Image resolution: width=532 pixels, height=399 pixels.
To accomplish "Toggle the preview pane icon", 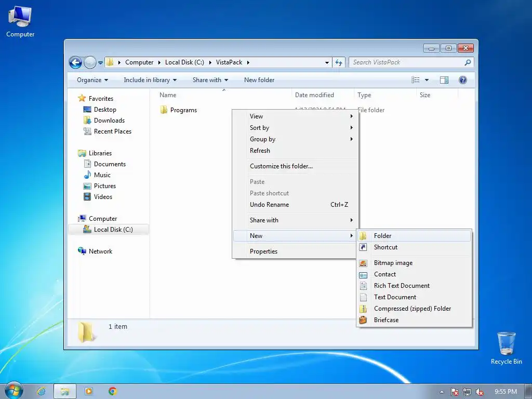I will [x=444, y=80].
